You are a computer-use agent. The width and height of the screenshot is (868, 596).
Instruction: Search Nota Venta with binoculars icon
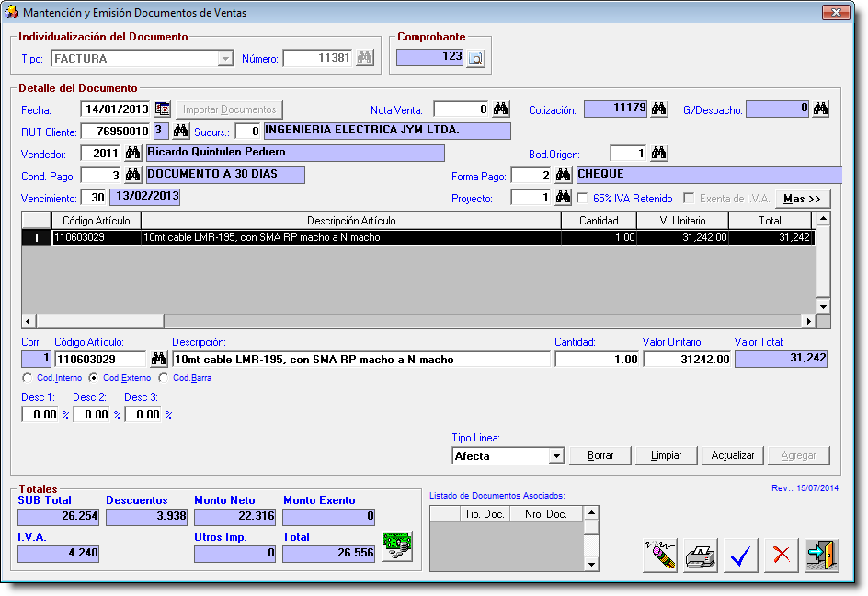point(501,109)
